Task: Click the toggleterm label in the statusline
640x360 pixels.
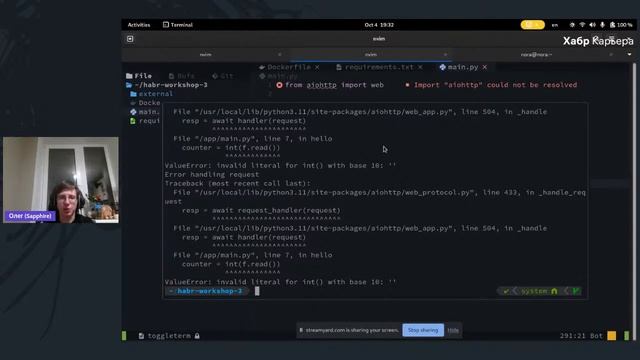Action: 169,336
